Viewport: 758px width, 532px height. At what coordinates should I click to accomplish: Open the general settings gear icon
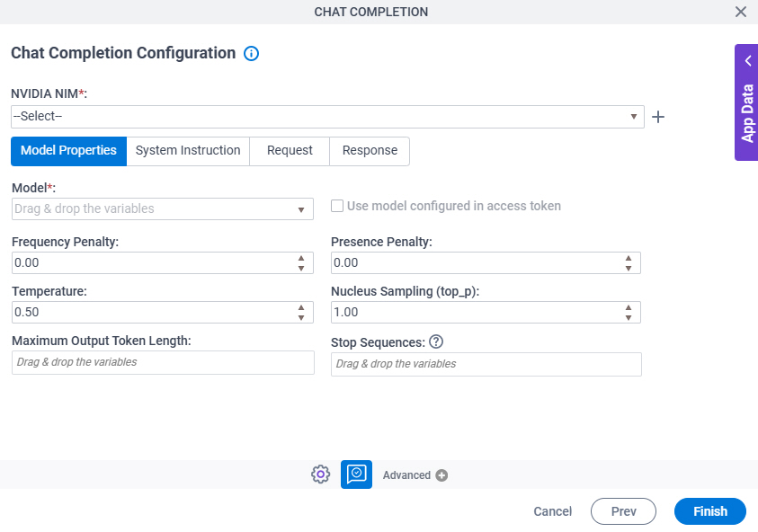[320, 474]
